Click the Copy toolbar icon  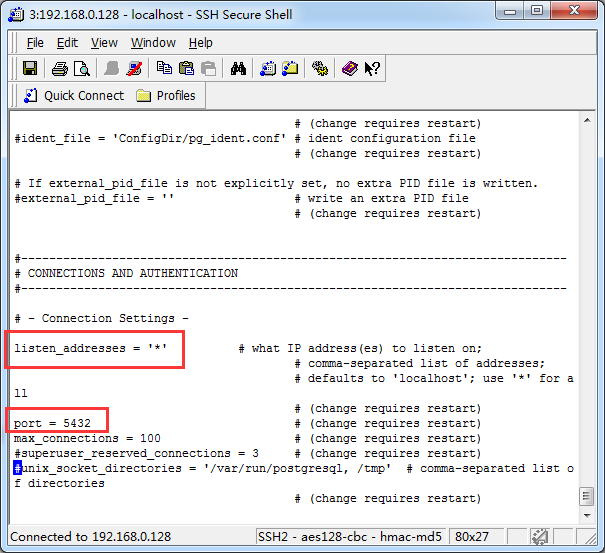164,69
